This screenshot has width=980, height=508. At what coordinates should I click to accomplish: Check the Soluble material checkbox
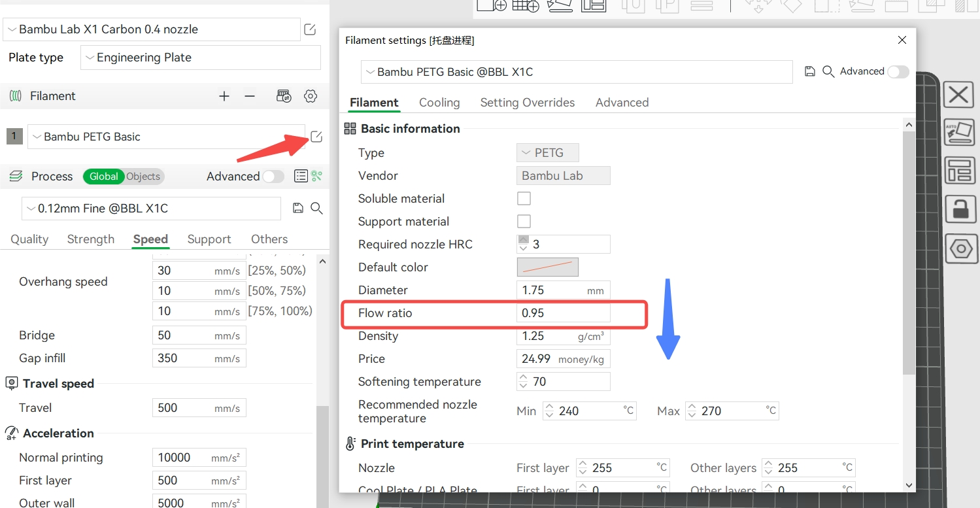[524, 198]
